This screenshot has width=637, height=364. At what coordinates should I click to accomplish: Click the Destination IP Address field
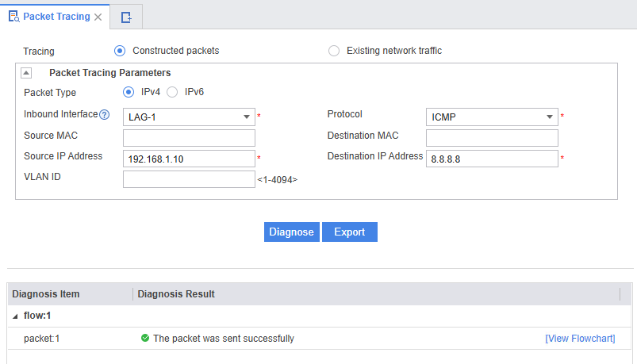pos(492,159)
